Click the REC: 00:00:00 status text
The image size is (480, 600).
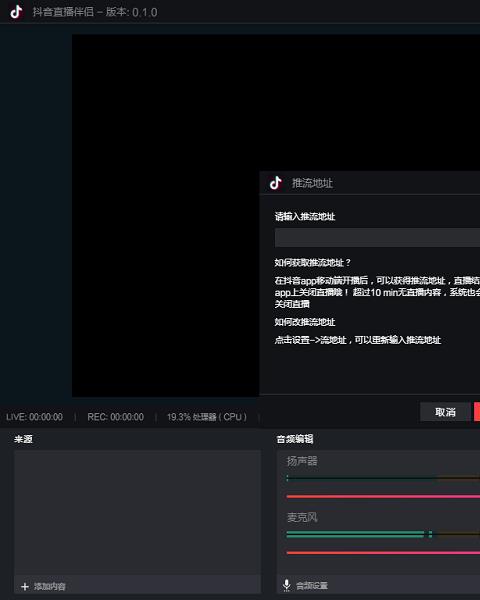[x=116, y=417]
